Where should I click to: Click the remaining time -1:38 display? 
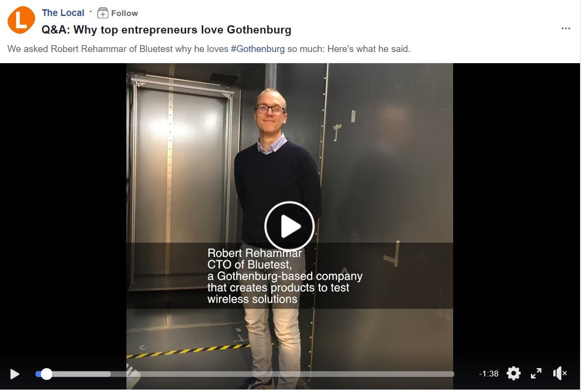488,374
